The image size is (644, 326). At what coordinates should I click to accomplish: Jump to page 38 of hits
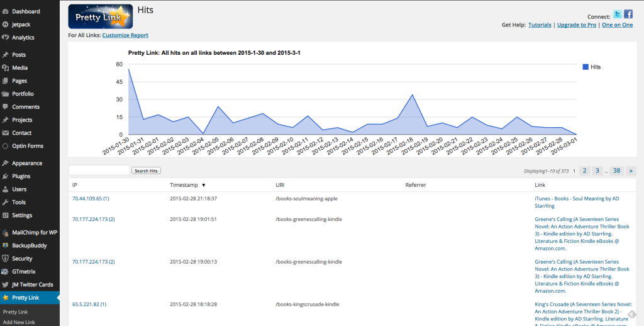pos(616,171)
